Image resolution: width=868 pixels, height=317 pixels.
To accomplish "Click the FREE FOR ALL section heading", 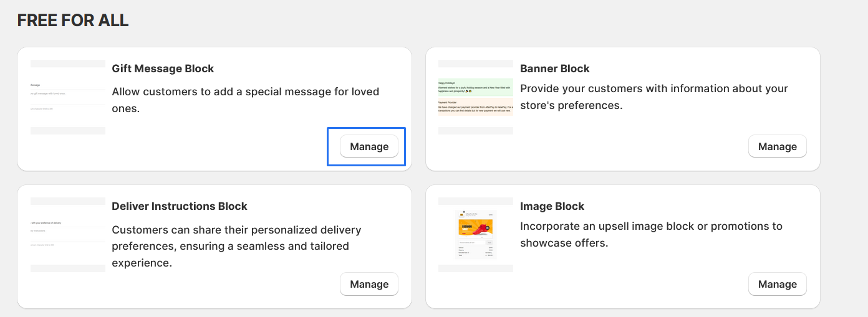I will click(73, 21).
